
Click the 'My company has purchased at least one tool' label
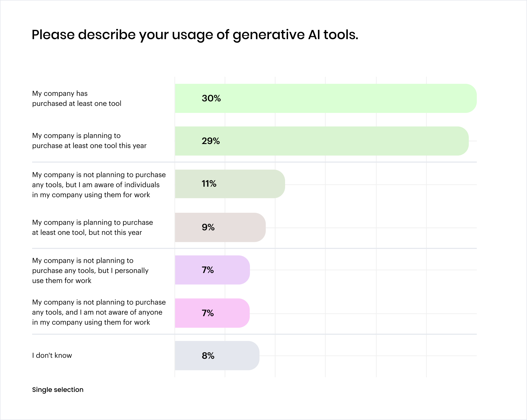(77, 98)
